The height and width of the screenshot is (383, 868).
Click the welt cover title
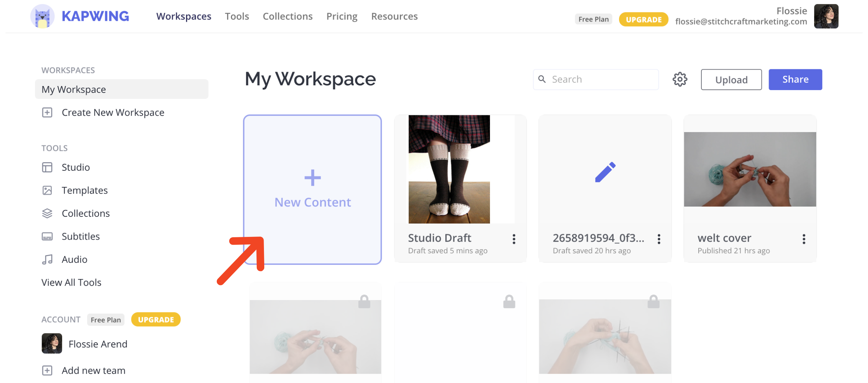coord(724,238)
